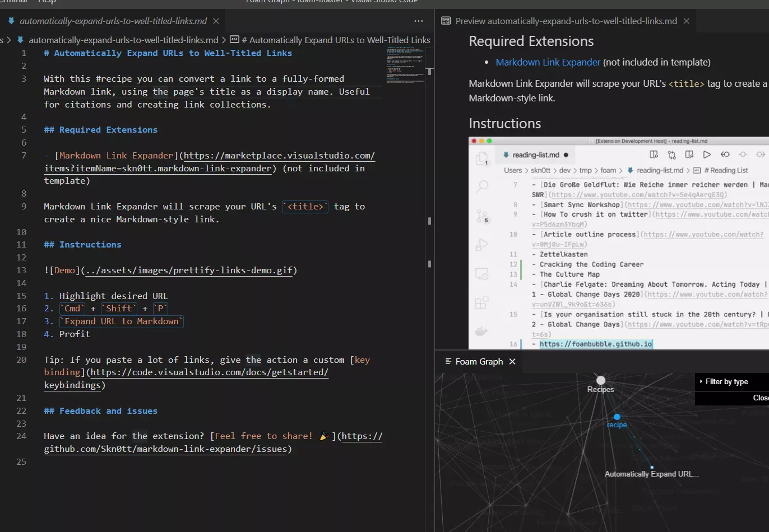Click the Demo link on line 13
Viewport: 769px width, 532px height.
pos(66,270)
